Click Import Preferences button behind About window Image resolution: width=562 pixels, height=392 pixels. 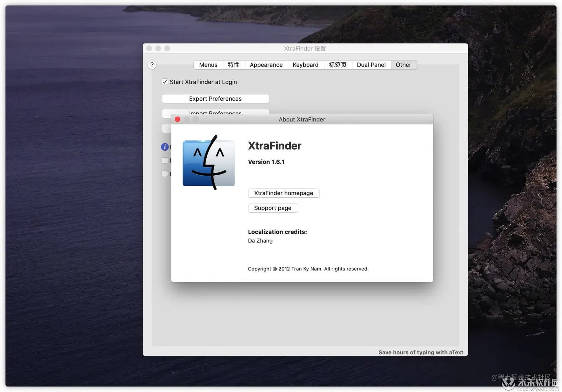[x=215, y=111]
